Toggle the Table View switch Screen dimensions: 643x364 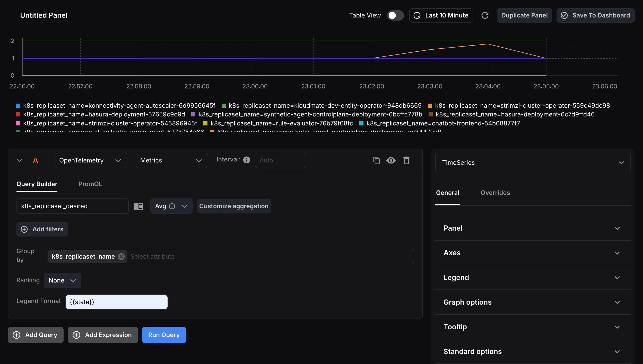pyautogui.click(x=396, y=15)
